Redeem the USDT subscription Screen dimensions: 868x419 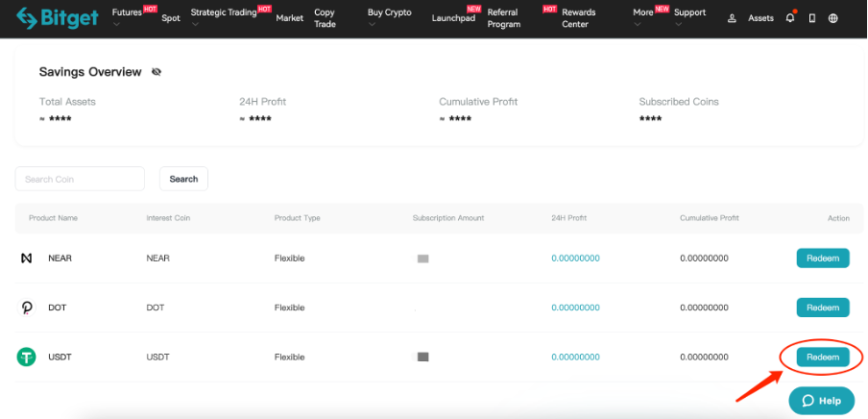click(x=823, y=357)
